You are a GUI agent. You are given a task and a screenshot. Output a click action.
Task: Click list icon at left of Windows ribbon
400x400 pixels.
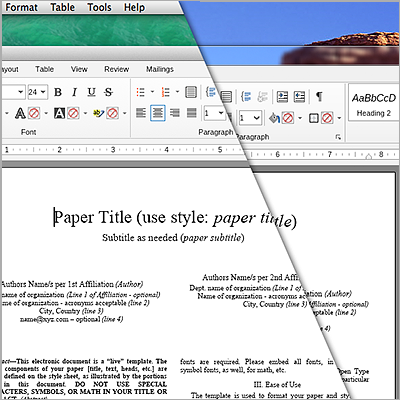pyautogui.click(x=226, y=97)
